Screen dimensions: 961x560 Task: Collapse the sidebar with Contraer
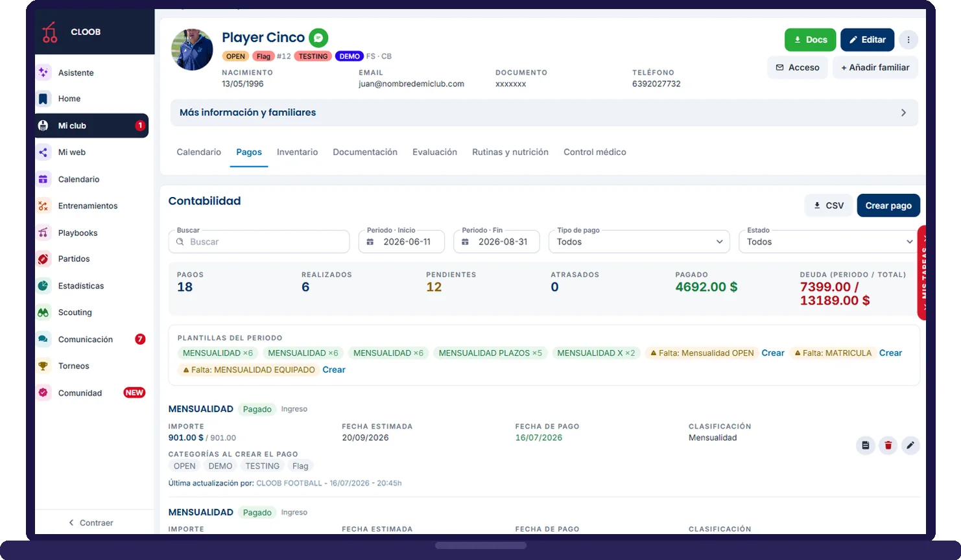click(x=91, y=522)
